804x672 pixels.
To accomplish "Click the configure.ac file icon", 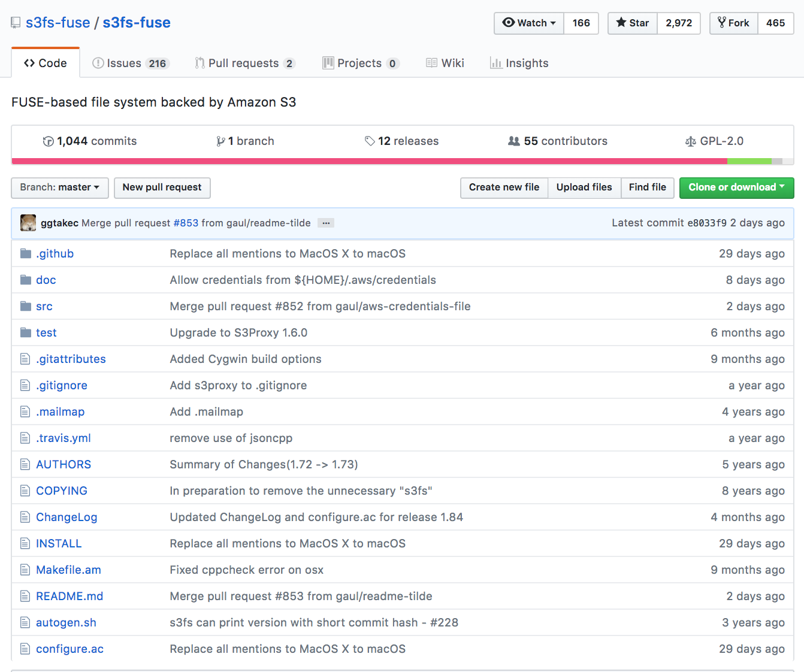I will coord(25,649).
